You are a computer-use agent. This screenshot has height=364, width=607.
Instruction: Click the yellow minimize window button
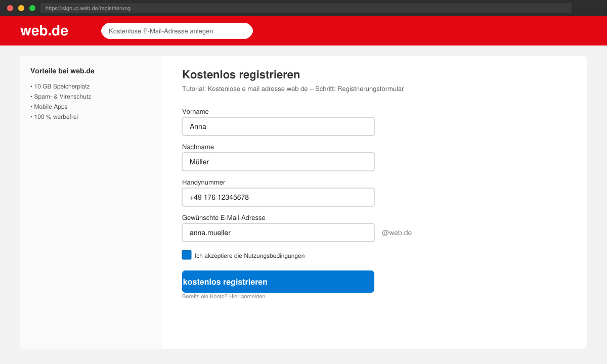21,8
